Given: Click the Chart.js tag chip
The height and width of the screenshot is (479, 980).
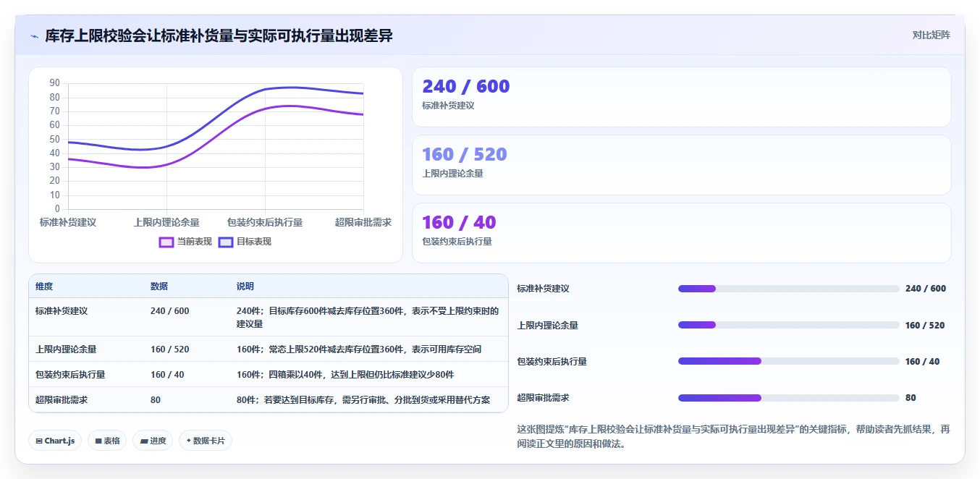Looking at the screenshot, I should [x=55, y=441].
